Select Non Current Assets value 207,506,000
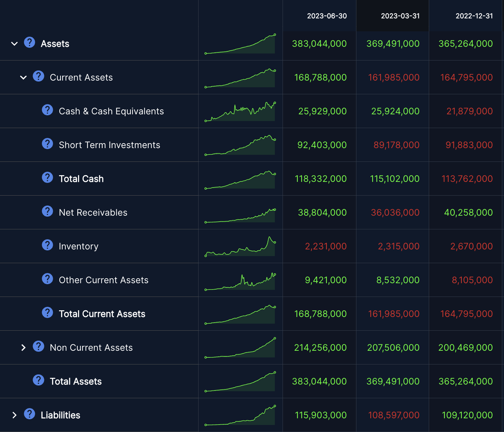 [x=393, y=348]
